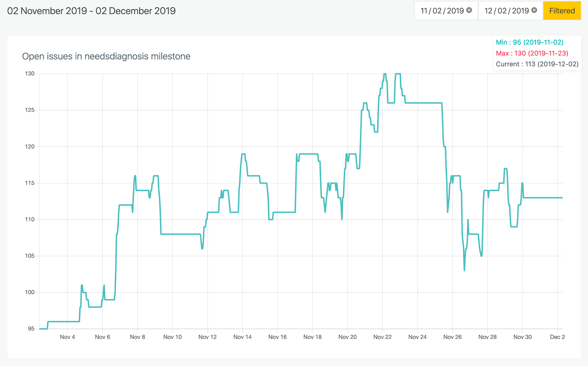Clear the 11/02/2019 start date
Image resolution: width=588 pixels, height=366 pixels.
pos(469,10)
